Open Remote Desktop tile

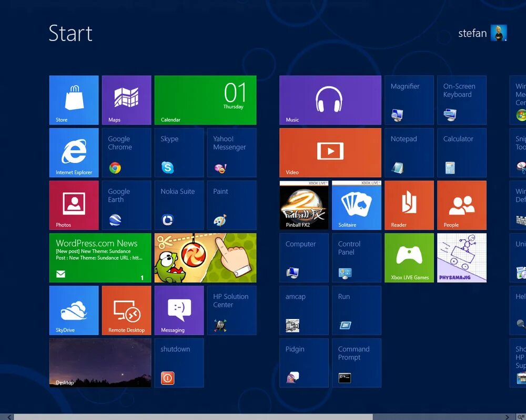coord(126,310)
